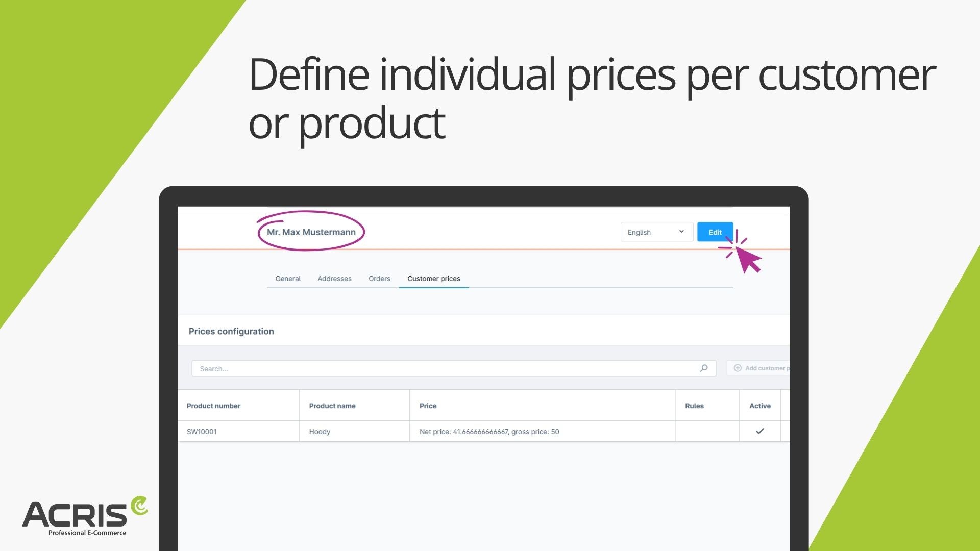Switch to the General tab

click(x=288, y=279)
